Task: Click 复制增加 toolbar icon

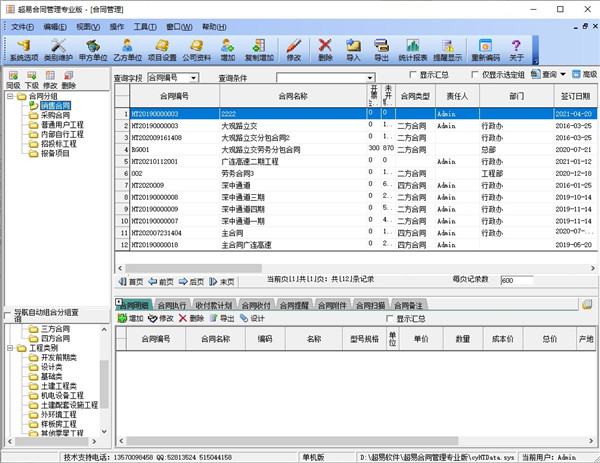Action: click(x=259, y=50)
